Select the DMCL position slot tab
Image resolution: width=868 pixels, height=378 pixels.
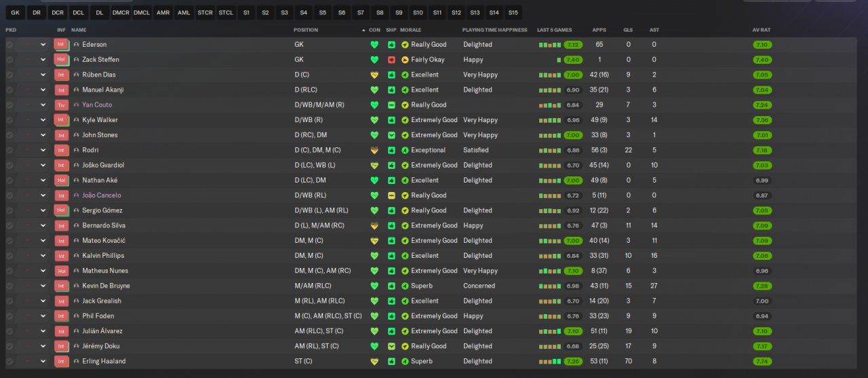pos(142,12)
